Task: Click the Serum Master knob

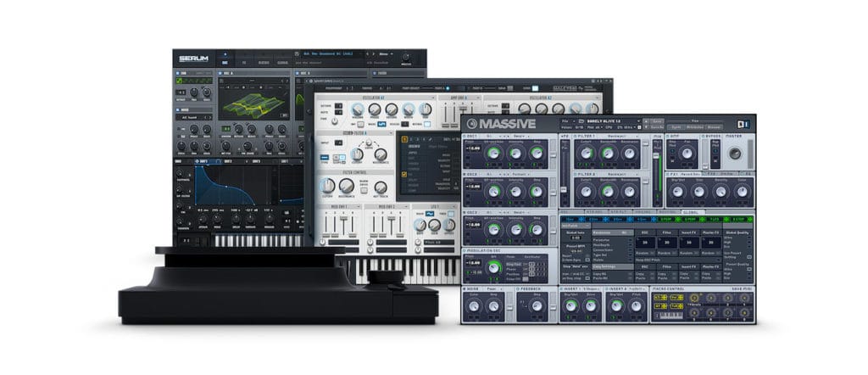Action: click(x=405, y=57)
